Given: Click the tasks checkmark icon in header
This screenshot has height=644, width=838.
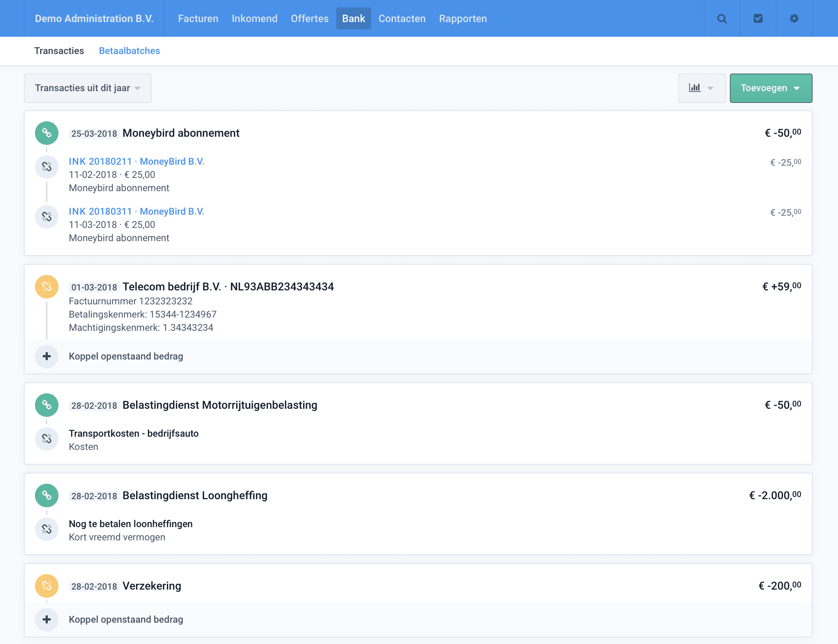Looking at the screenshot, I should coord(758,18).
